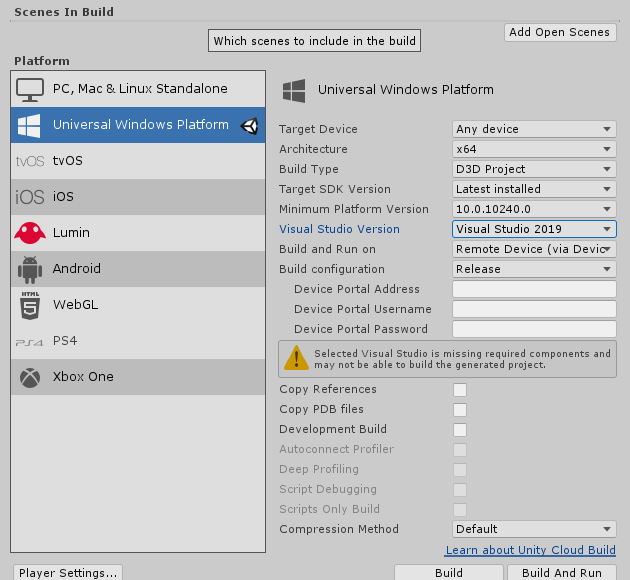The image size is (630, 580).
Task: Click the Android robot icon
Action: coord(29,269)
